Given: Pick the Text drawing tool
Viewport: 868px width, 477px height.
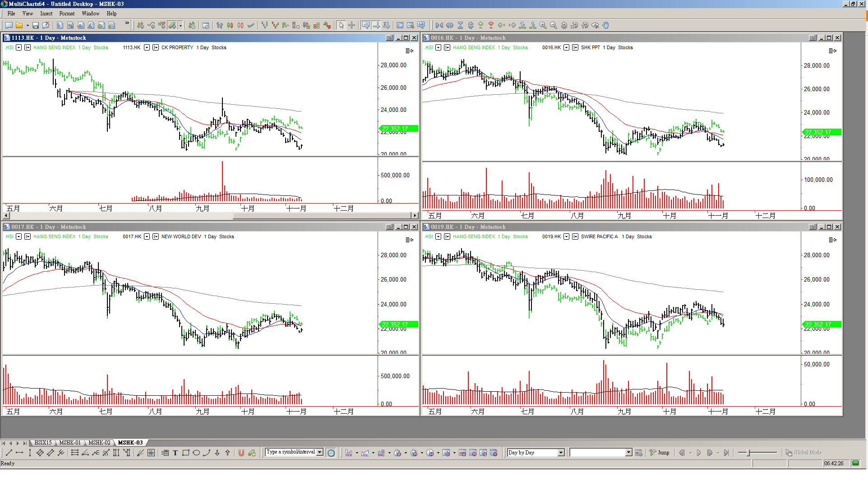Looking at the screenshot, I should (175, 453).
